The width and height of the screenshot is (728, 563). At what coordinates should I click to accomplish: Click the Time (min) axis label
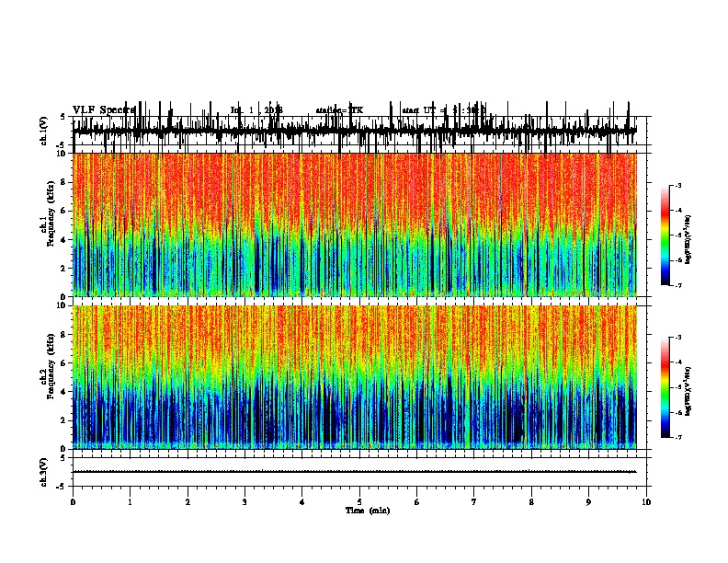coord(368,511)
